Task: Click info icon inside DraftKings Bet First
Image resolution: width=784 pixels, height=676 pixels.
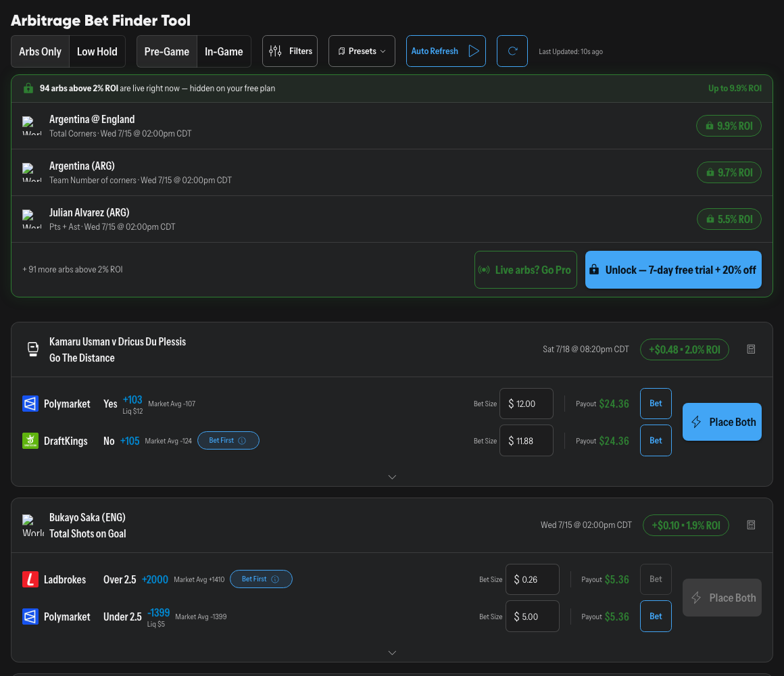Action: click(242, 441)
